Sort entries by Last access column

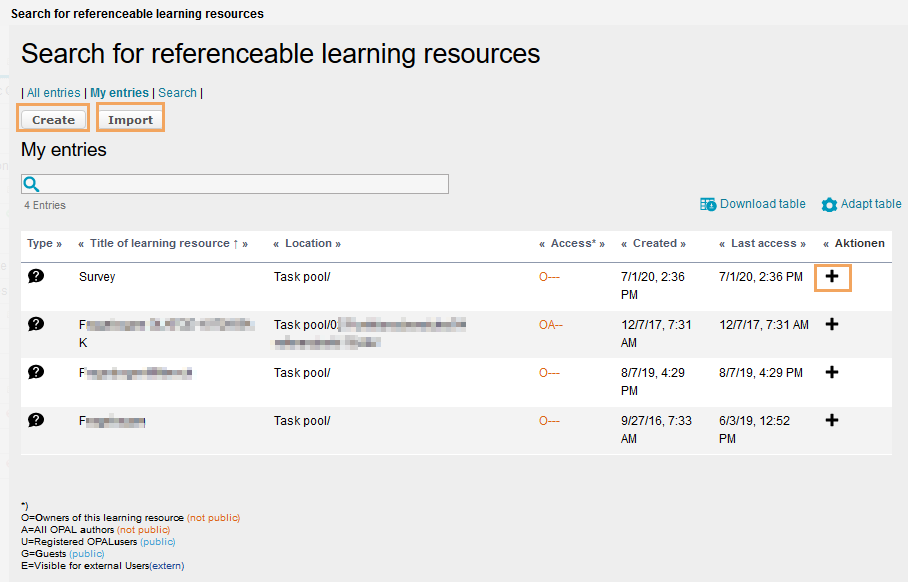(763, 243)
